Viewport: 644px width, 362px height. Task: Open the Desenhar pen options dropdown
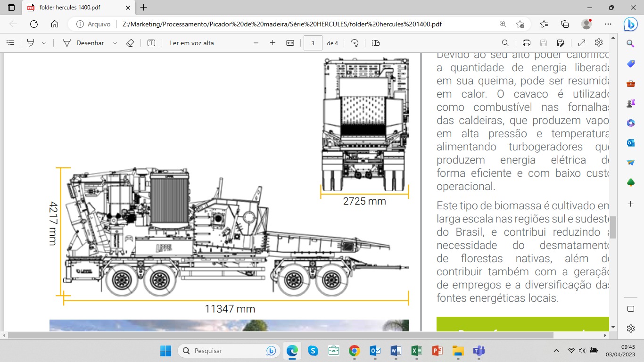(115, 43)
